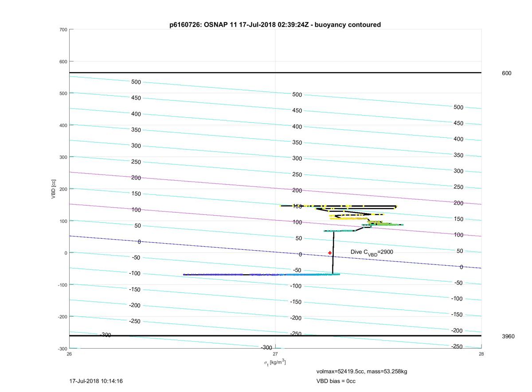Select the sigma_t [kg/m³] x-axis label
This screenshot has height=392, width=532.
[x=275, y=362]
